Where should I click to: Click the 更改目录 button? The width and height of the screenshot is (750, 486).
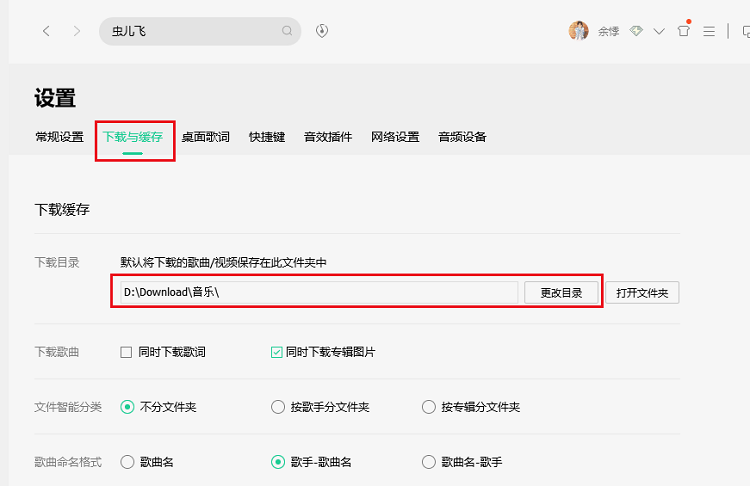(x=561, y=293)
